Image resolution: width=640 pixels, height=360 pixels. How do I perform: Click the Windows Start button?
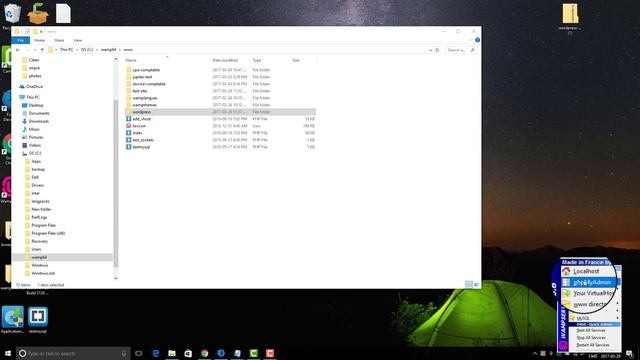click(8, 353)
